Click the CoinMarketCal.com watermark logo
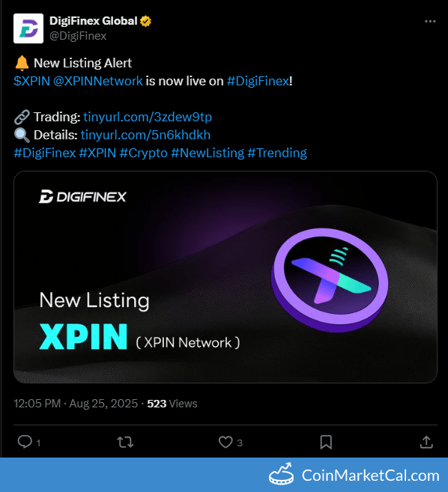 pyautogui.click(x=354, y=475)
